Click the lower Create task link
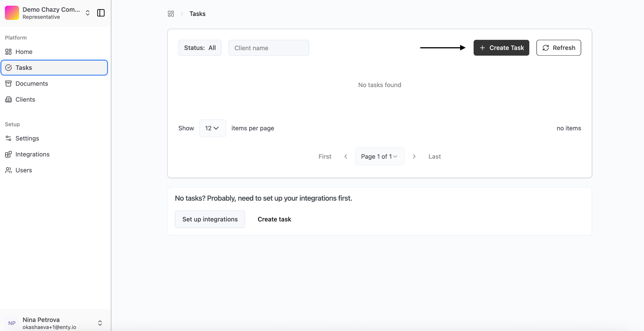The image size is (644, 331). (274, 219)
